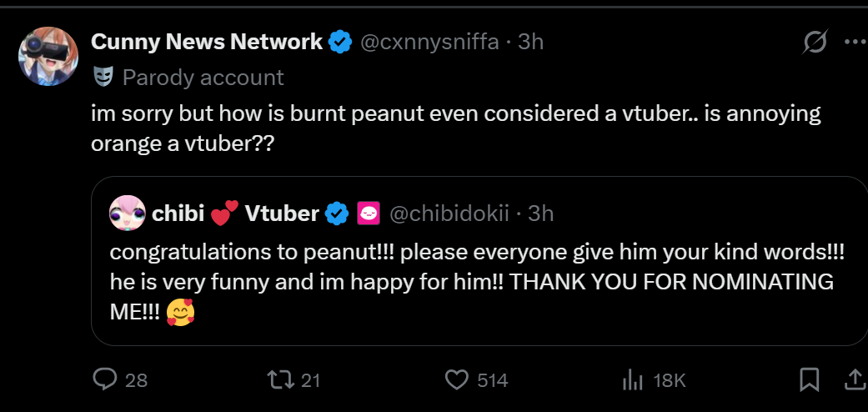The height and width of the screenshot is (412, 868).
Task: Open Cunny News Network profile avatar
Action: 49,56
